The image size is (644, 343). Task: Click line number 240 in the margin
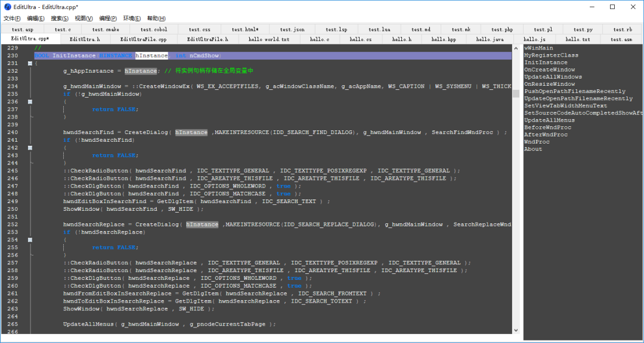pos(13,132)
